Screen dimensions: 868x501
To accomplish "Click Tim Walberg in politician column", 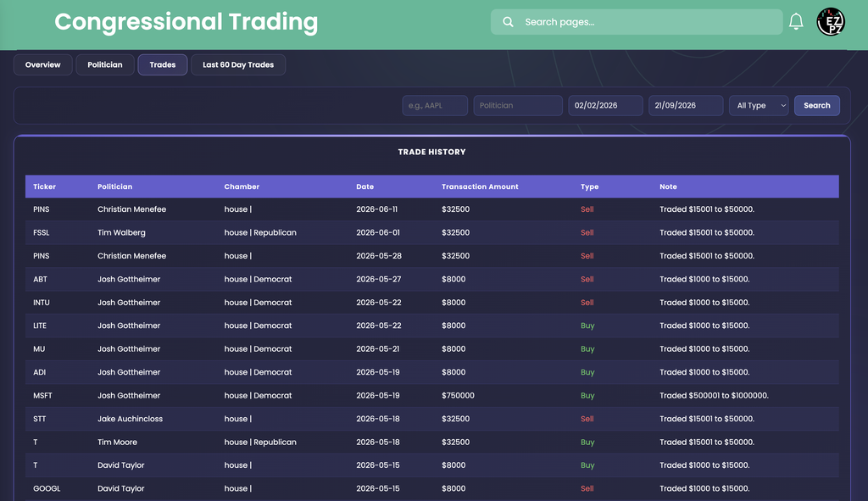I will click(x=121, y=232).
